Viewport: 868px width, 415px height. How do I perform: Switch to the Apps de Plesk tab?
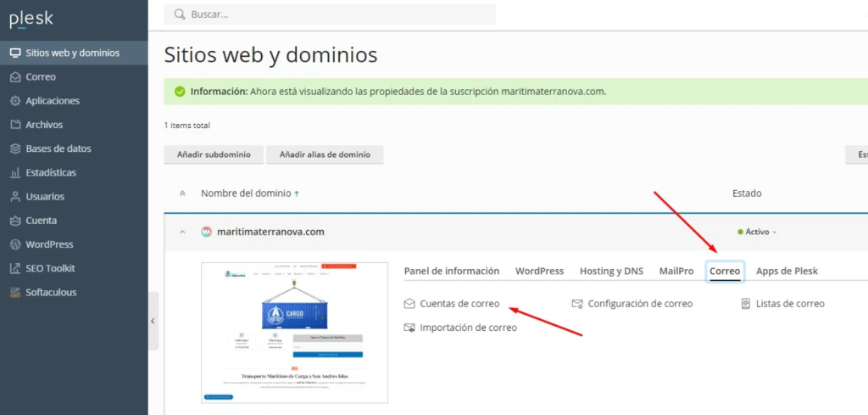[x=787, y=271]
